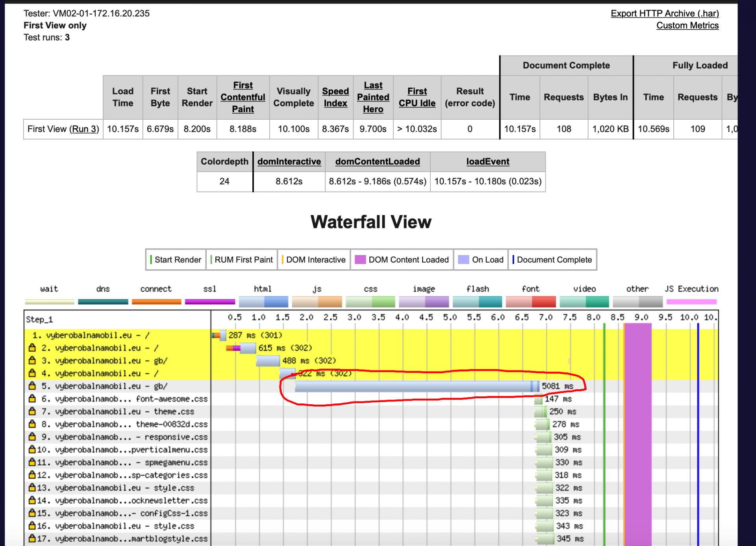
Task: Click the domInteractive header link
Action: click(289, 161)
